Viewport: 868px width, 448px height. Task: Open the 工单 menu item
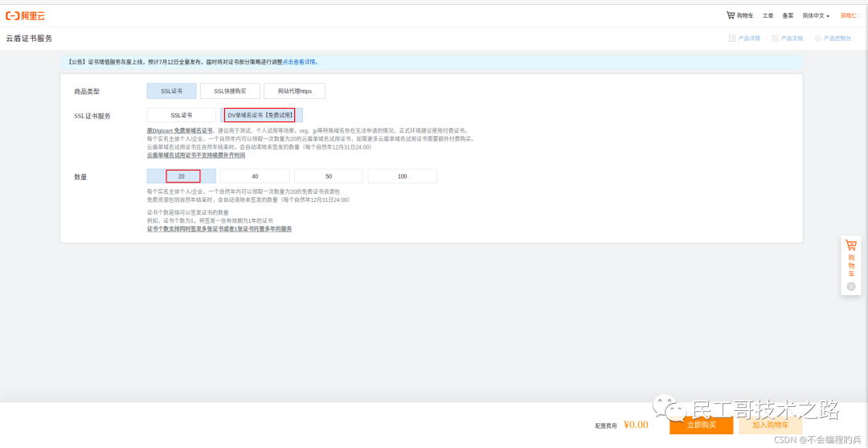(768, 15)
